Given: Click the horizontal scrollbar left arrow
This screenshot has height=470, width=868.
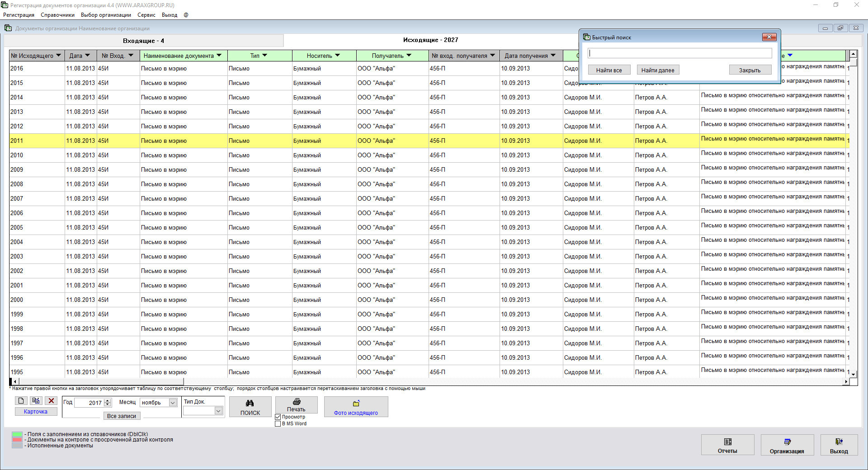Looking at the screenshot, I should click(14, 382).
